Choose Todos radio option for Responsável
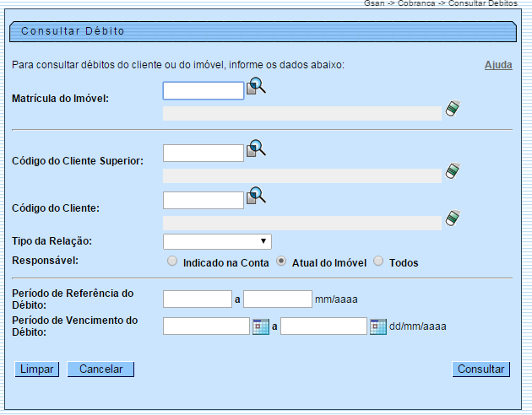 [x=378, y=262]
